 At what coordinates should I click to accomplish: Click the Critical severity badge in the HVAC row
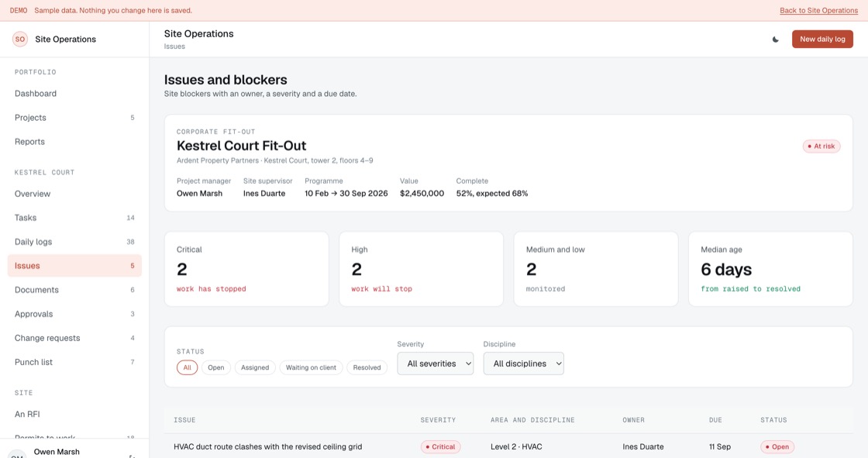click(441, 447)
